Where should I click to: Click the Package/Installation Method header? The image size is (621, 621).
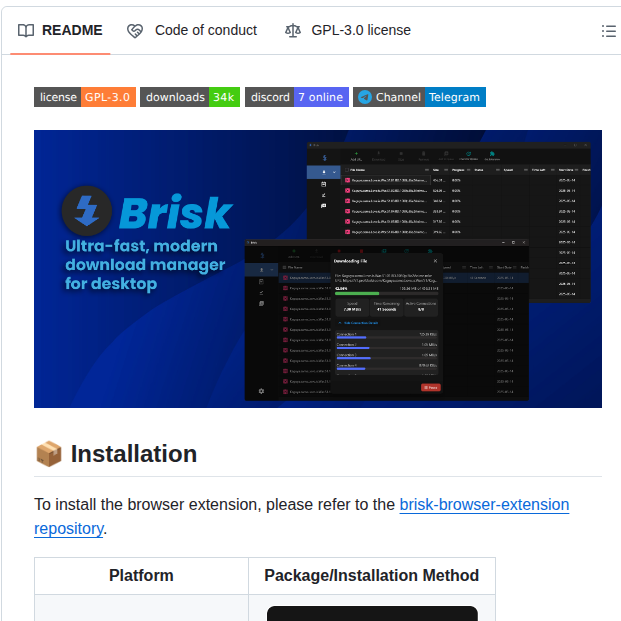click(x=372, y=575)
